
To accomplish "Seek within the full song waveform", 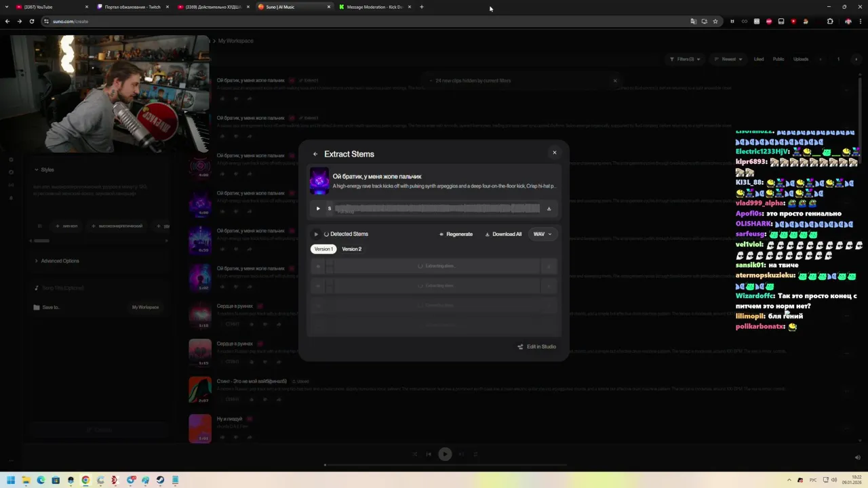I will coord(437,209).
